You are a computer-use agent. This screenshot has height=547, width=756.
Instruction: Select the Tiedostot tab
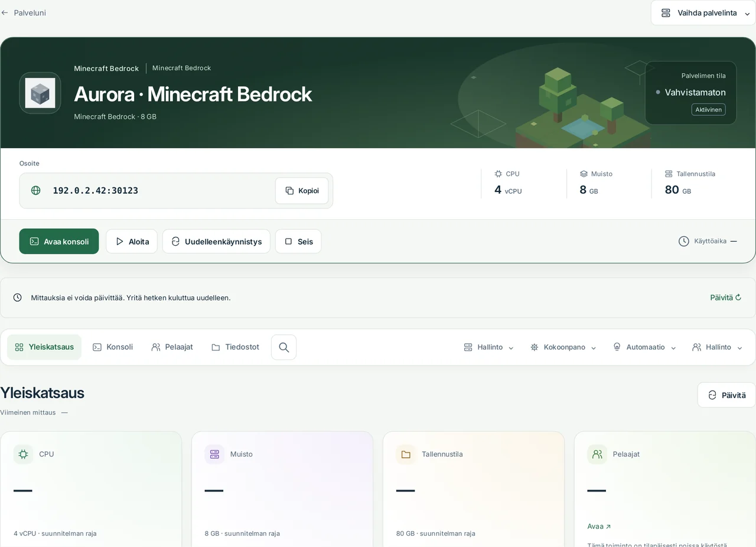pos(235,347)
